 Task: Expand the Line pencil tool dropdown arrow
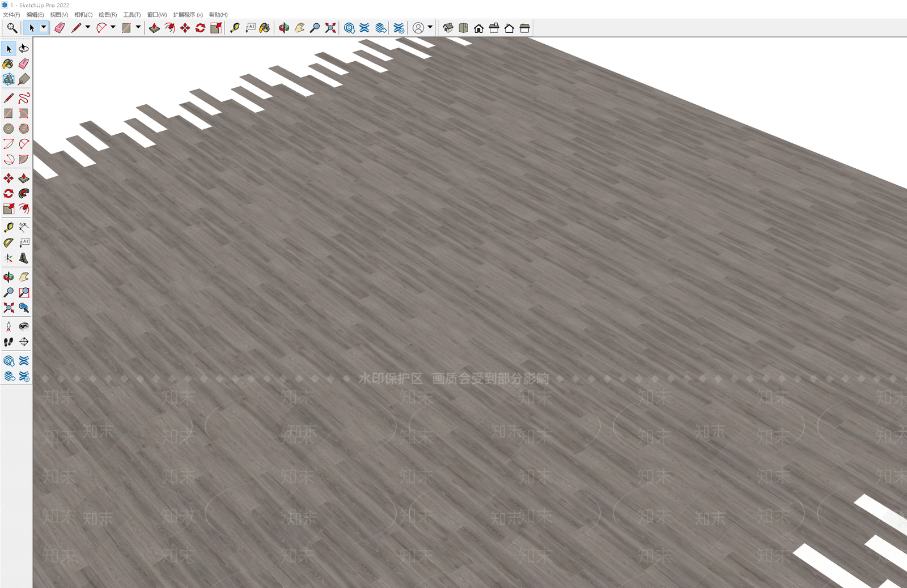(88, 27)
